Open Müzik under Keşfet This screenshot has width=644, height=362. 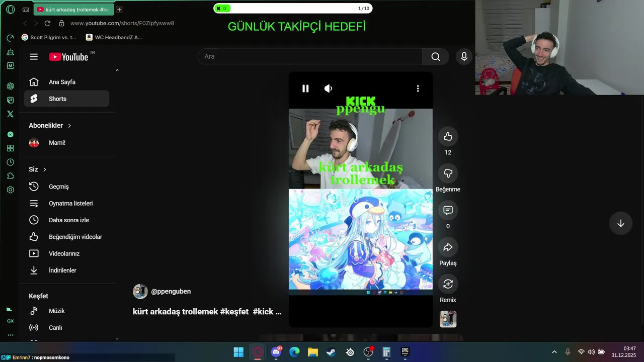pyautogui.click(x=66, y=311)
